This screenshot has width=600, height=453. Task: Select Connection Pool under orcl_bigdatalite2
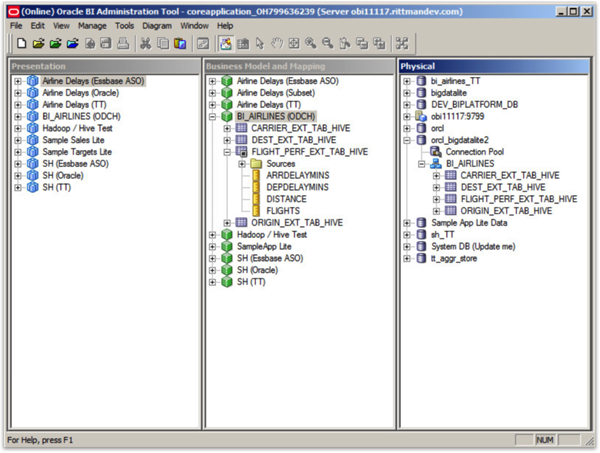coord(474,152)
